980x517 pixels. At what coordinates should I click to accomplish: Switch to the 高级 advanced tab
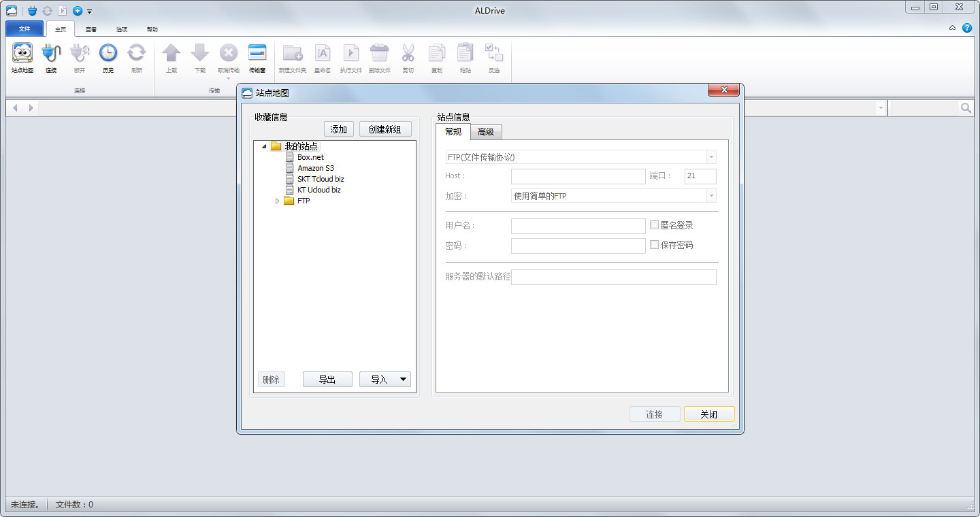point(487,131)
